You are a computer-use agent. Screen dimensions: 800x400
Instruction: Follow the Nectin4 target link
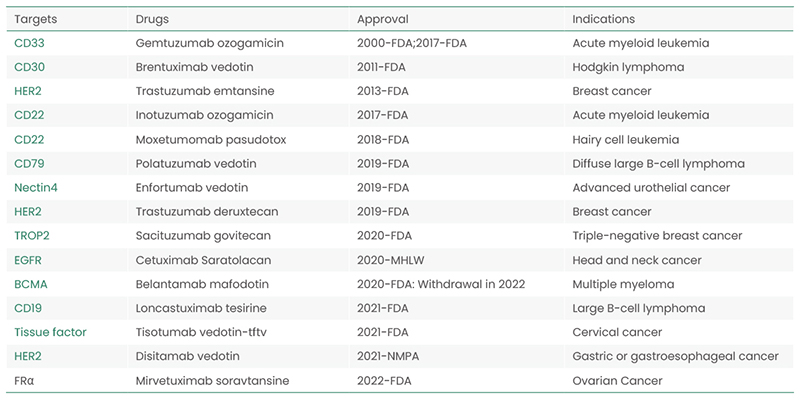click(36, 188)
